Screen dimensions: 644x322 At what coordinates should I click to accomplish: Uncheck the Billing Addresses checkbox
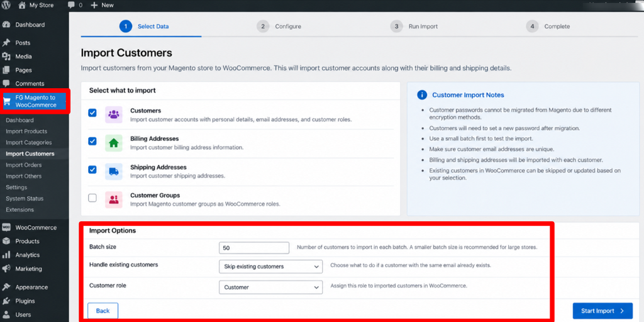pos(92,141)
